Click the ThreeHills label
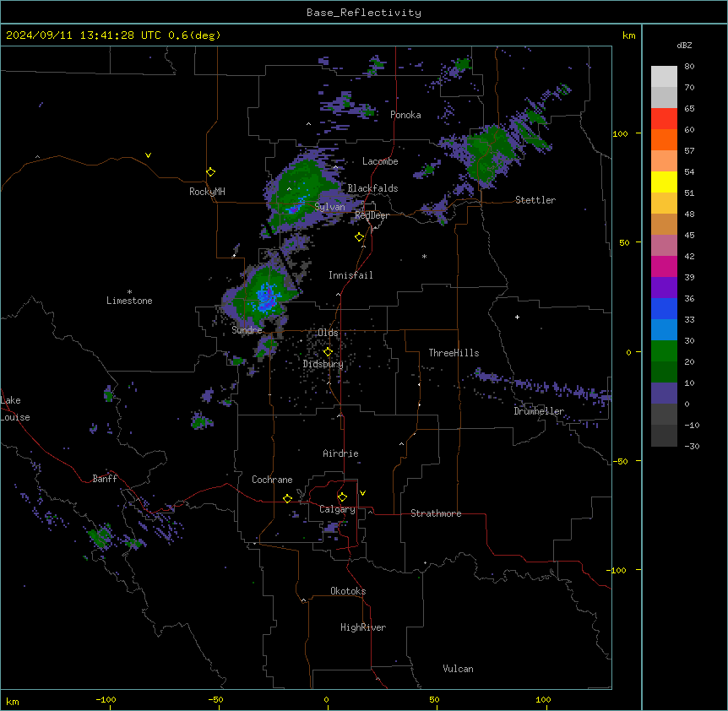The image size is (728, 711). pos(454,353)
